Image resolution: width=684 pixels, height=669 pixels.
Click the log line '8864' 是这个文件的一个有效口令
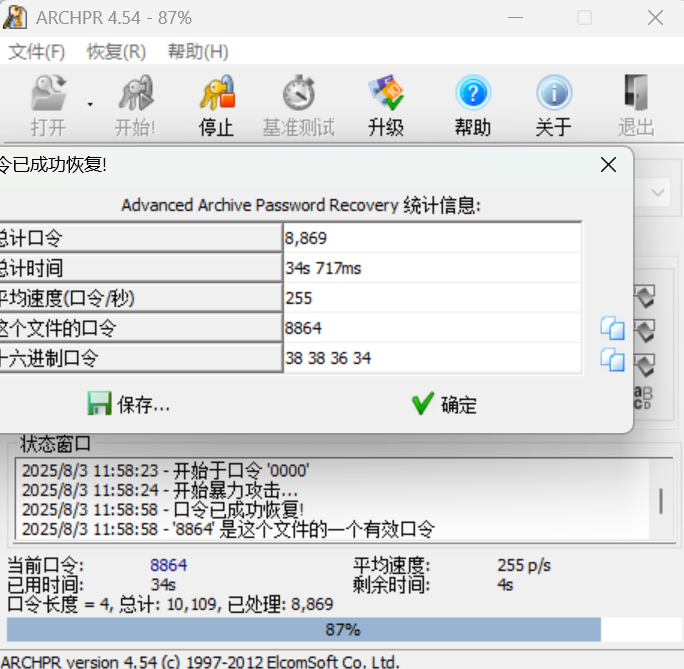228,529
